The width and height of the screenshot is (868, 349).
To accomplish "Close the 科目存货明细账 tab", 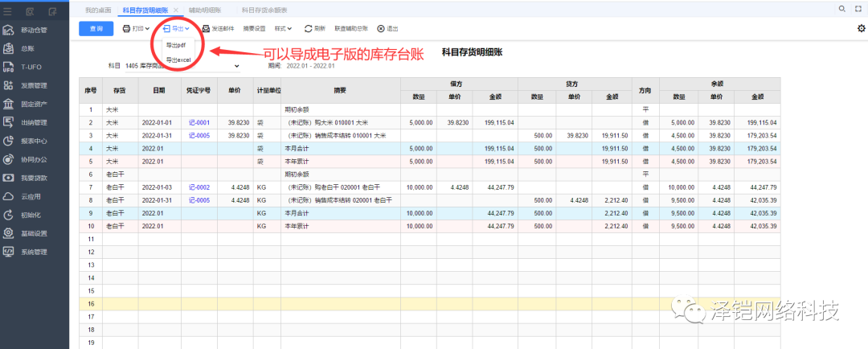I will pyautogui.click(x=176, y=10).
